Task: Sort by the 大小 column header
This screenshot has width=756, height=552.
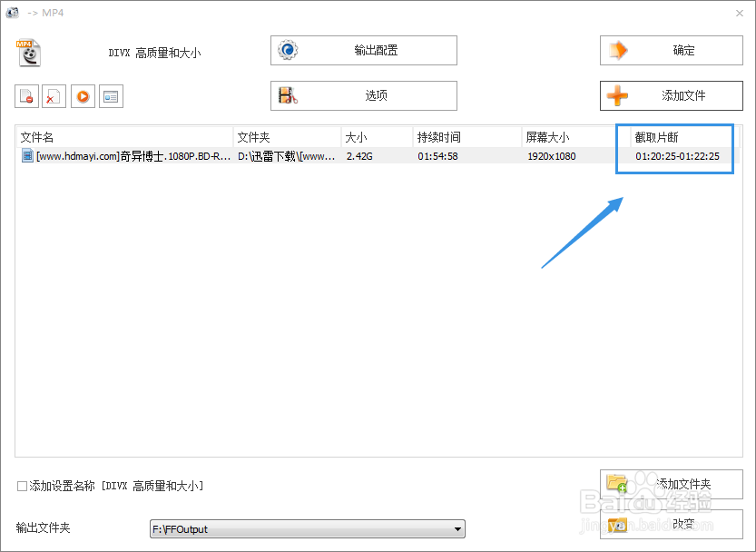Action: pyautogui.click(x=377, y=137)
